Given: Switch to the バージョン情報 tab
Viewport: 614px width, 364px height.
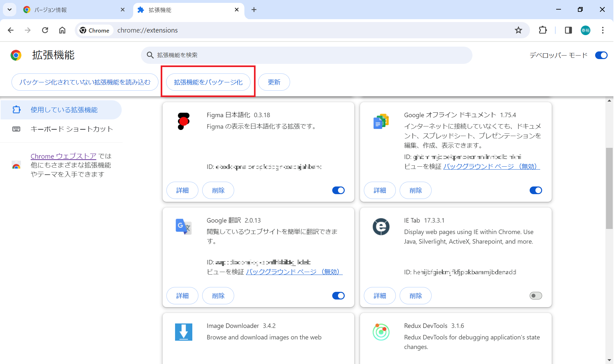Looking at the screenshot, I should click(74, 10).
